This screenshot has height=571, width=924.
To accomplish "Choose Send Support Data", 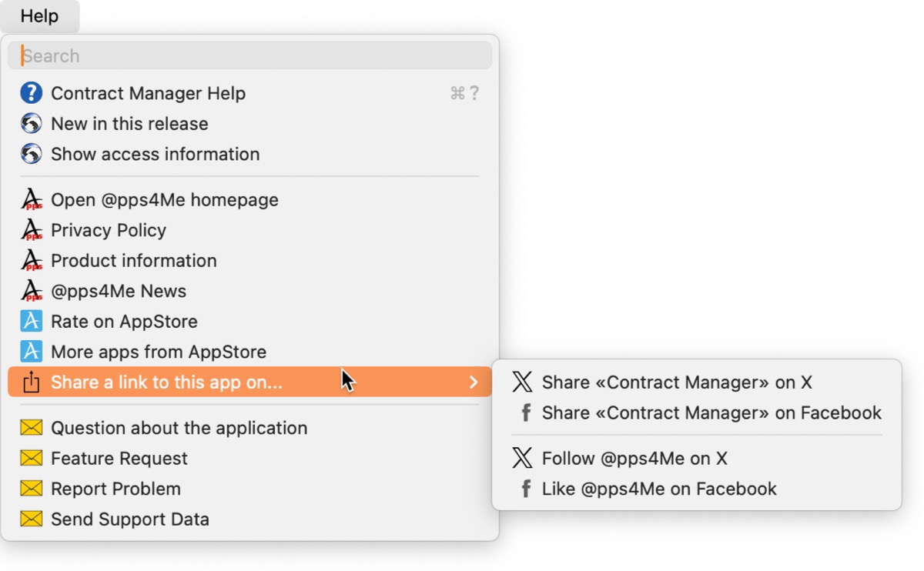I will 249,519.
